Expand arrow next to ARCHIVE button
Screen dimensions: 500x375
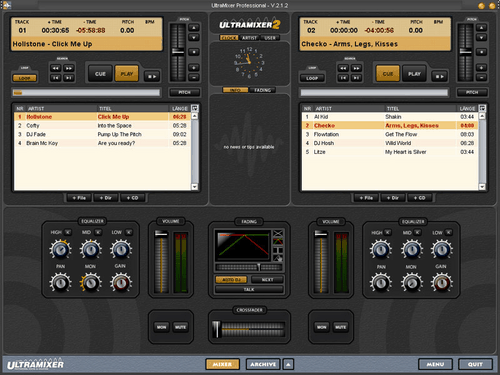tap(288, 364)
